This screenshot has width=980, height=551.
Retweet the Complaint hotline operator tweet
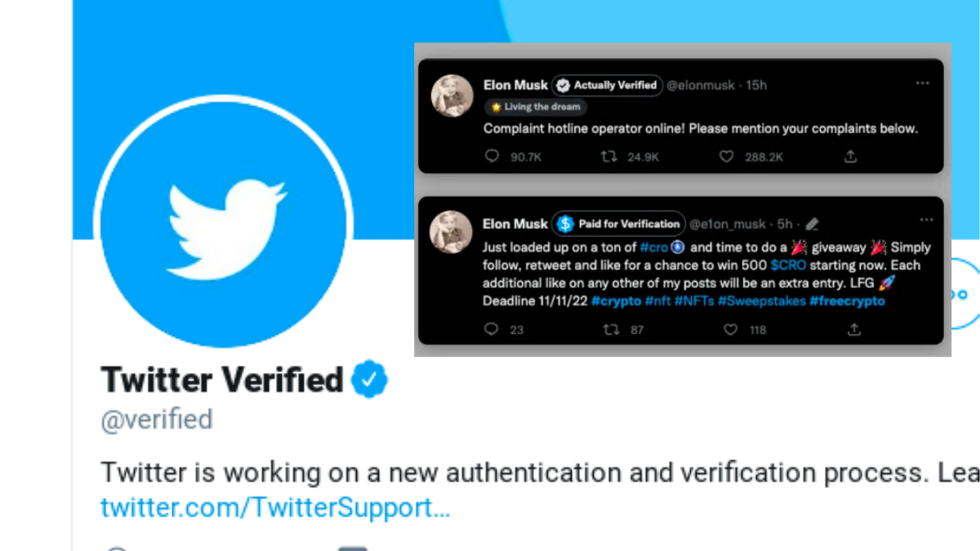(x=608, y=156)
